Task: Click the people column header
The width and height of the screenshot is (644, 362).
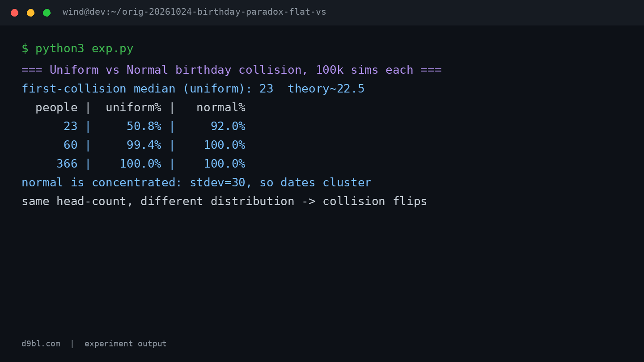Action: (56, 107)
